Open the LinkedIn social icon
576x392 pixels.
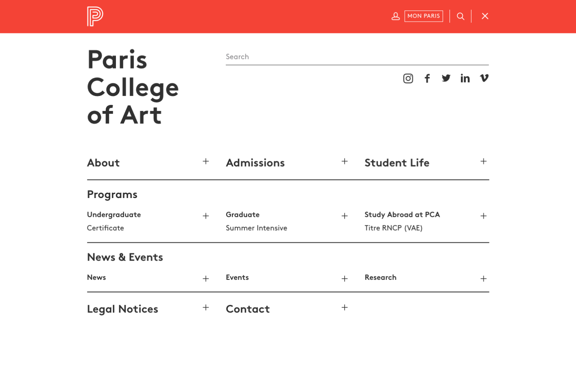(465, 78)
